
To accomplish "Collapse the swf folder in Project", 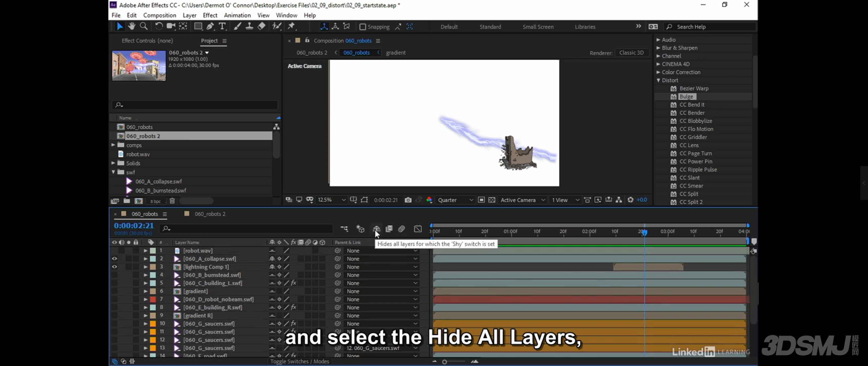I will pos(113,172).
